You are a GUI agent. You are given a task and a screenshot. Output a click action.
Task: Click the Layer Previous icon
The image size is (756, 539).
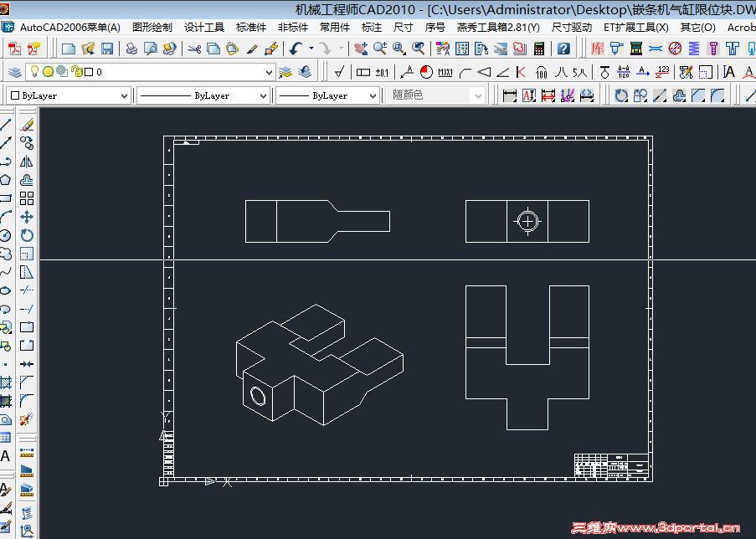pyautogui.click(x=305, y=72)
